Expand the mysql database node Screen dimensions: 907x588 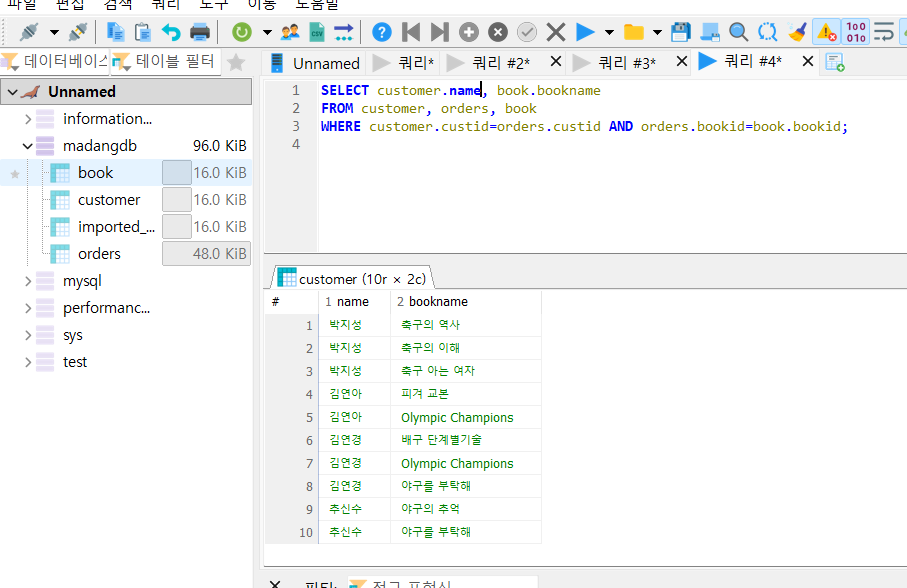tap(28, 281)
